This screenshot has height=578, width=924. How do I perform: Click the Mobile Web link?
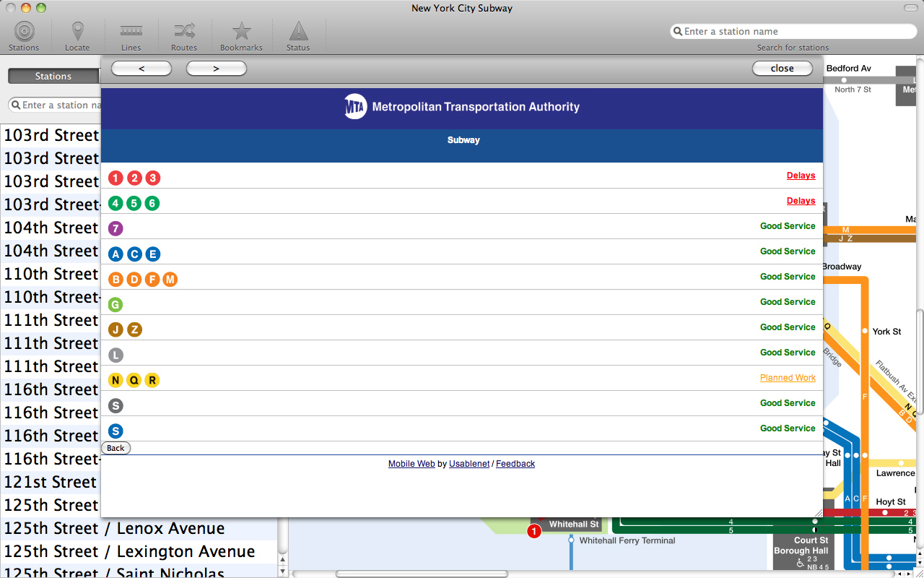tap(411, 464)
